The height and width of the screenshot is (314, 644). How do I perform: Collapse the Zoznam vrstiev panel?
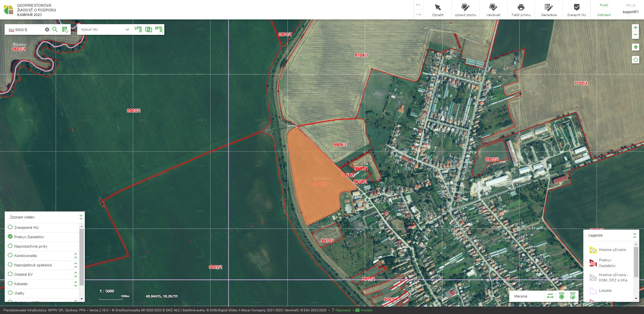coord(81,217)
